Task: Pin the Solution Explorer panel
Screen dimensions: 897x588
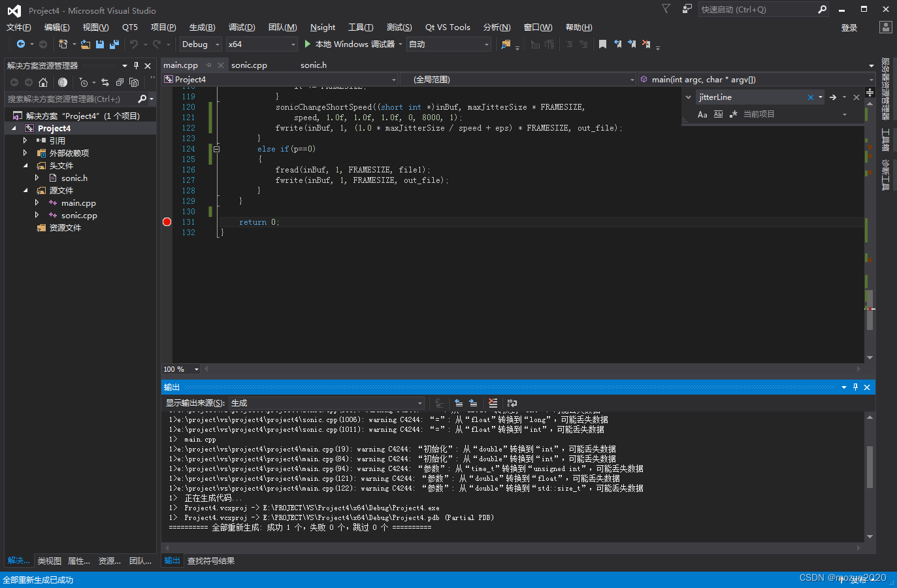Action: 136,65
